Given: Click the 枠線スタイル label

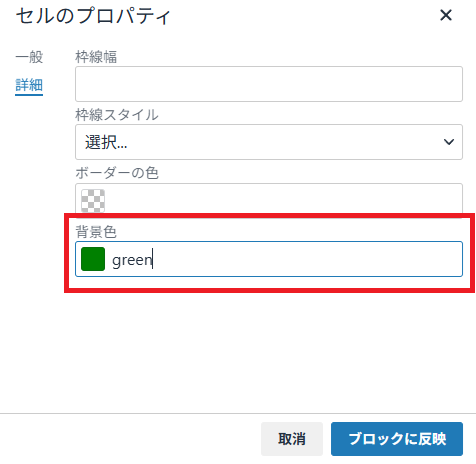Looking at the screenshot, I should pos(117,115).
